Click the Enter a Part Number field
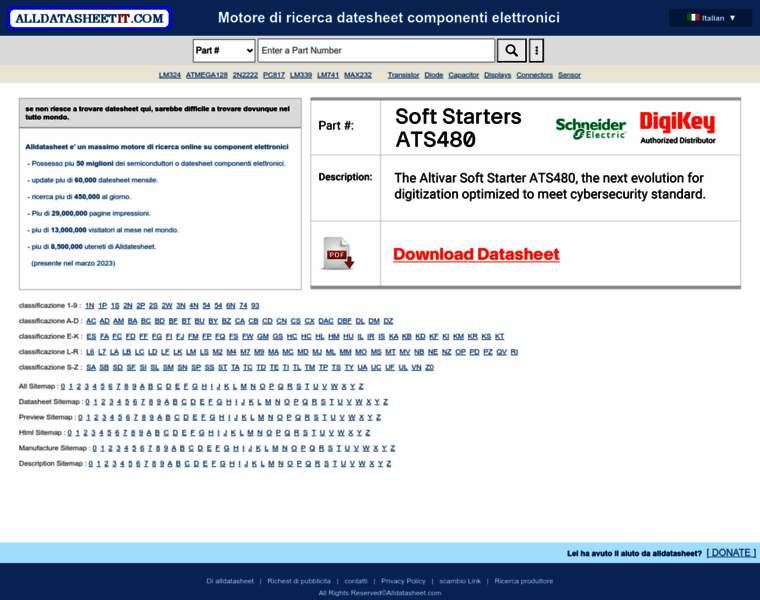This screenshot has width=760, height=600. coord(376,50)
